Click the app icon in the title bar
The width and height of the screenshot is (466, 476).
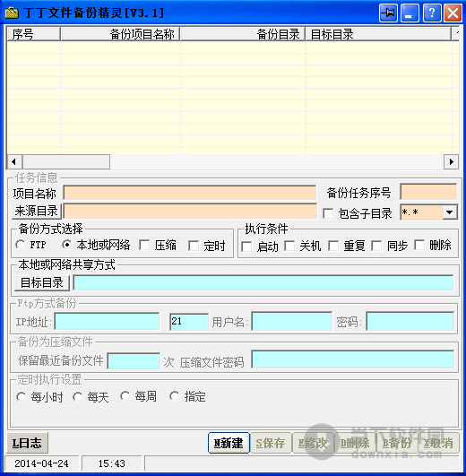click(x=12, y=13)
